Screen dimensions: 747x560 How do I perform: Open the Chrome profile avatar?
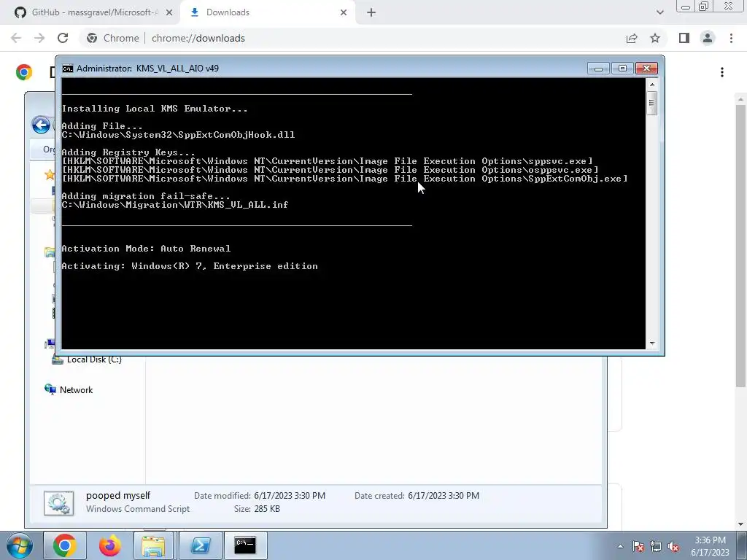708,38
